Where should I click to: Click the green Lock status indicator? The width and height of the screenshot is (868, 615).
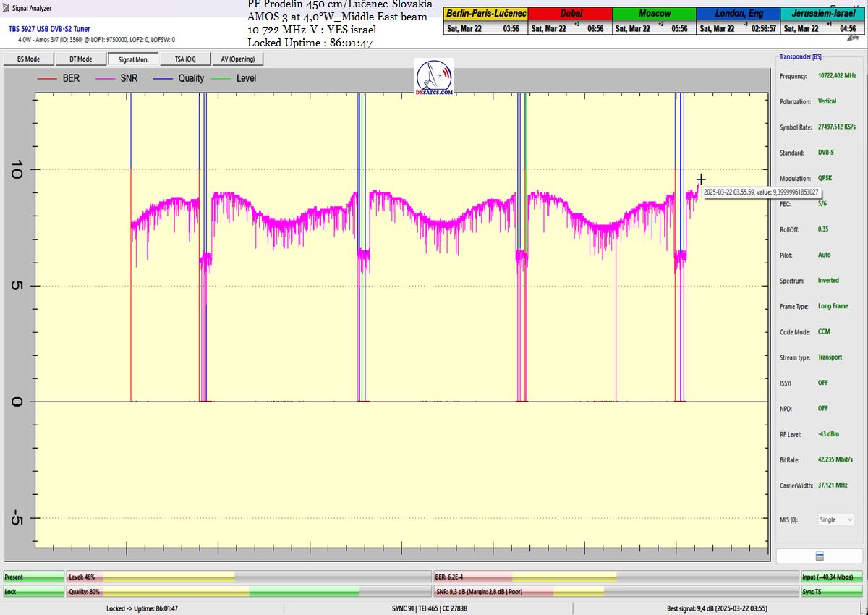pyautogui.click(x=33, y=592)
